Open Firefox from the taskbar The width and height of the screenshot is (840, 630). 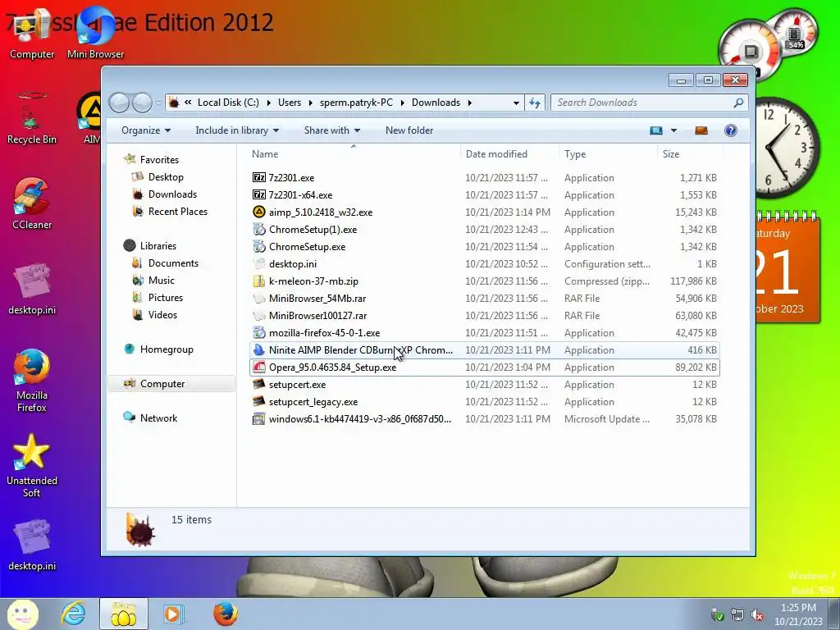[226, 614]
